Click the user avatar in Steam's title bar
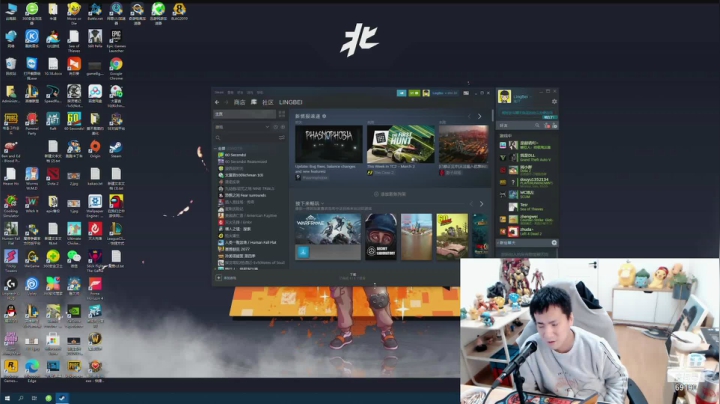Image resolution: width=720 pixels, height=404 pixels. tap(426, 93)
